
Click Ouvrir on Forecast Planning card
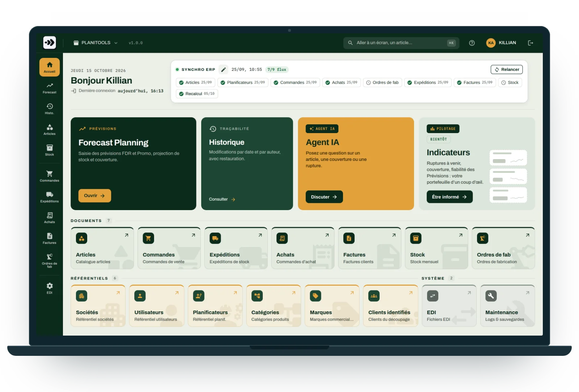point(94,196)
